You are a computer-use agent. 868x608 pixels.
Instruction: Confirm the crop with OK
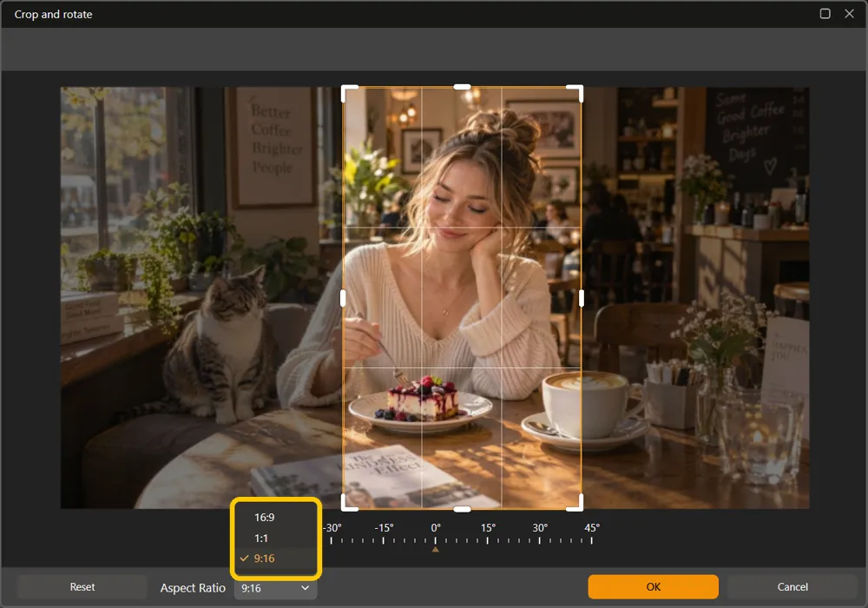click(654, 587)
